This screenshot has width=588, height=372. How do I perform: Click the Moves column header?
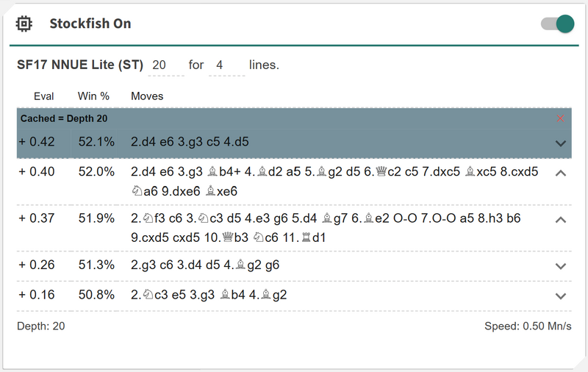click(147, 96)
